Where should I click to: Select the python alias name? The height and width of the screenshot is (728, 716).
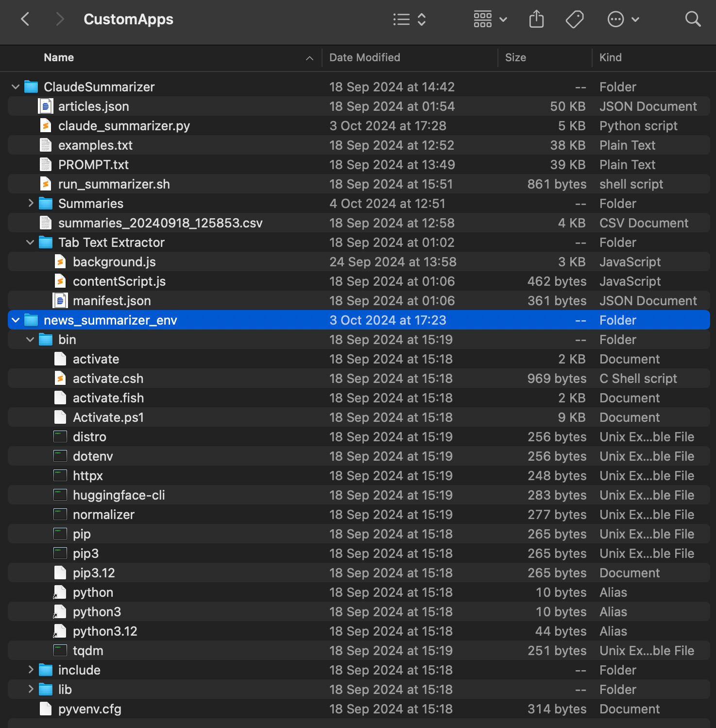click(93, 592)
